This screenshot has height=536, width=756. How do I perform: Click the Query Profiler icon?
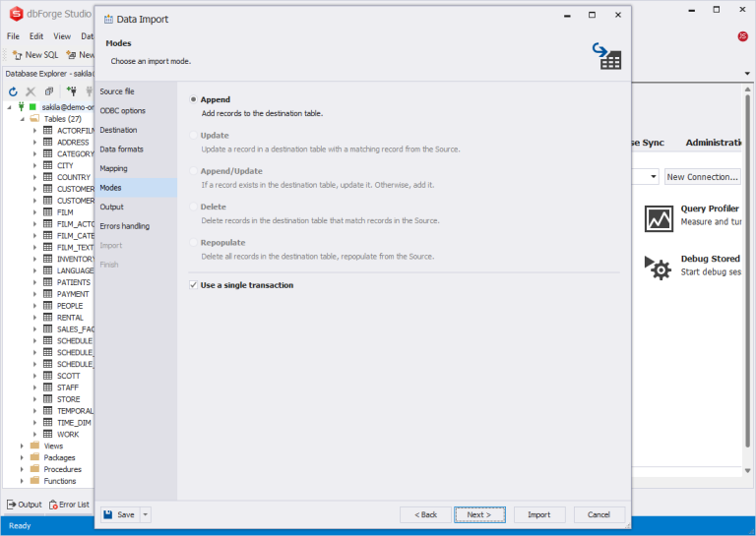pos(659,218)
